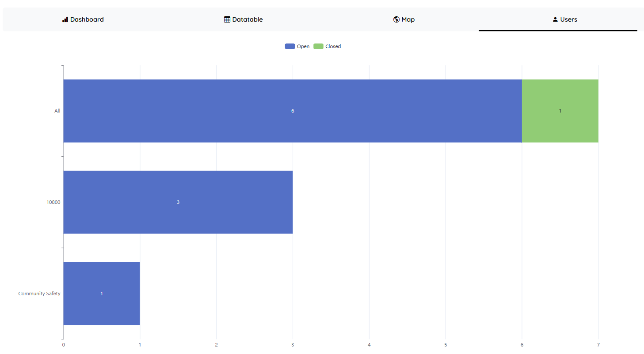The image size is (644, 354).
Task: Toggle the Open series blue legend swatch
Action: (290, 46)
